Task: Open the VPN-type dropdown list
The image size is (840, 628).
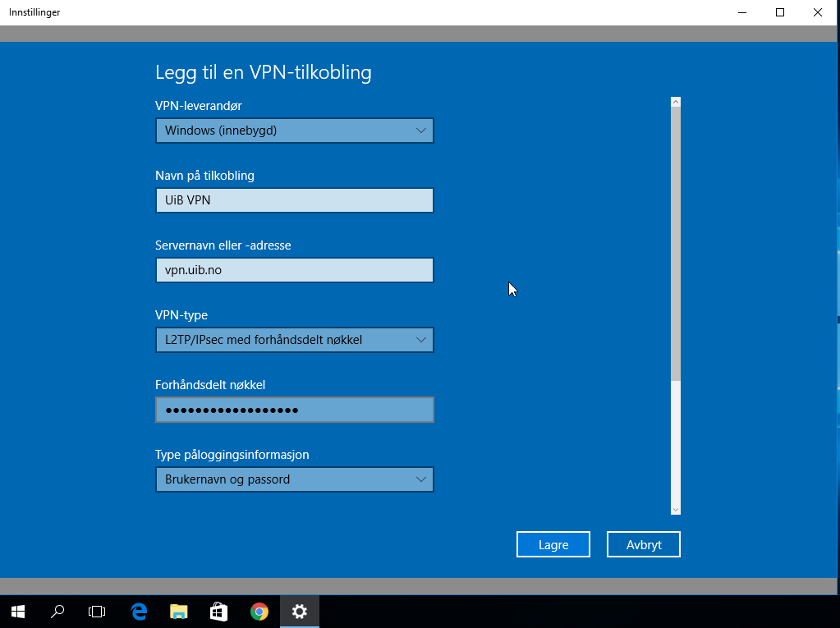Action: coord(294,340)
